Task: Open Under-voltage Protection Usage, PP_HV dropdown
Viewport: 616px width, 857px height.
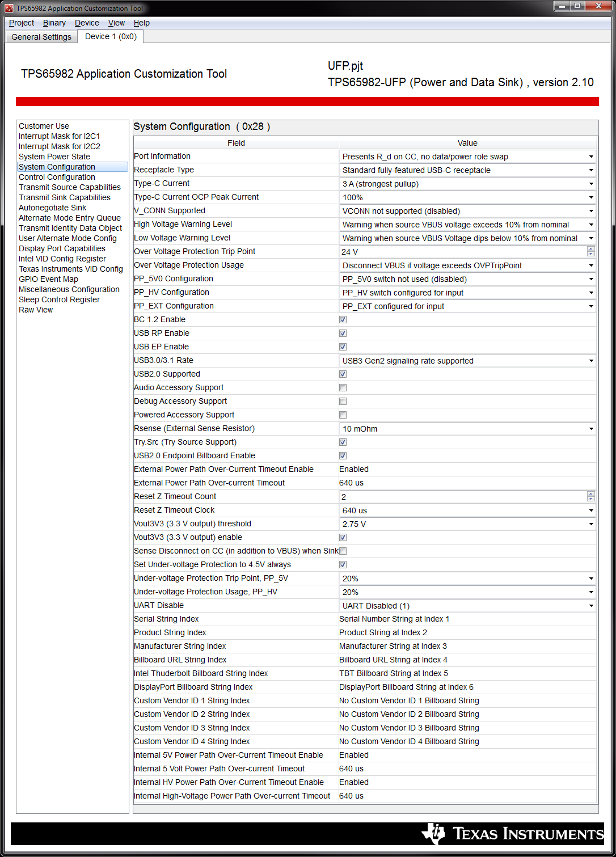Action: (467, 592)
